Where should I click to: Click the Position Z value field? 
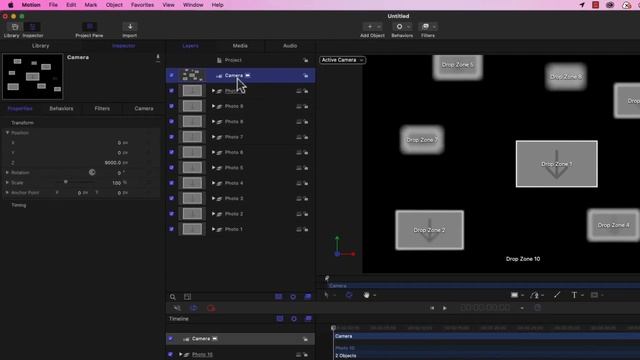pos(113,162)
